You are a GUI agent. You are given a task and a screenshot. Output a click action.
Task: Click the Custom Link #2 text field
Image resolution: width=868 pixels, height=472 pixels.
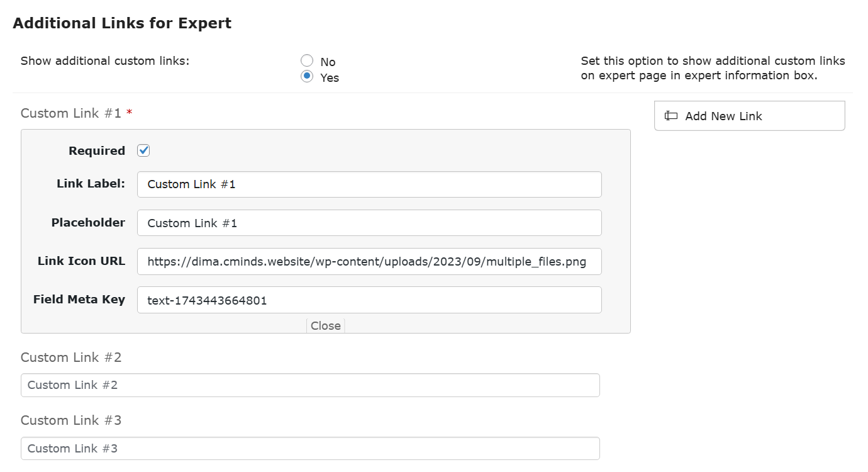tap(310, 385)
